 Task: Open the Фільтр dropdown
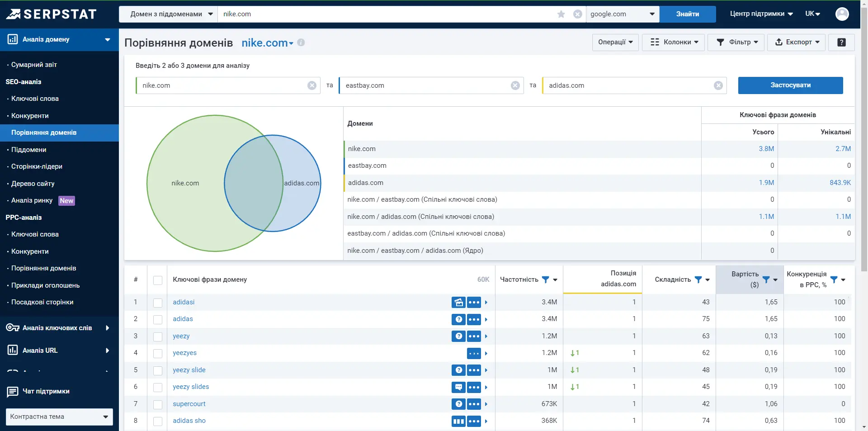(736, 42)
